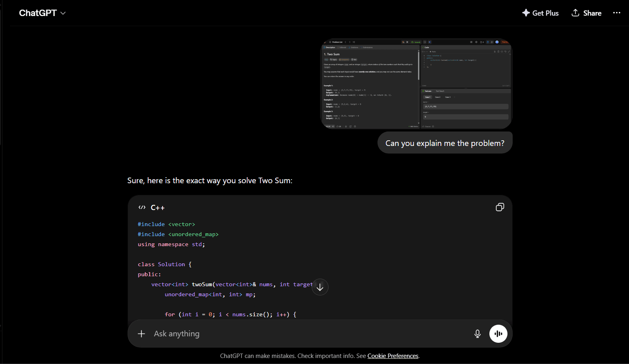The width and height of the screenshot is (629, 364).
Task: Click the "public:" code line
Action: coord(149,274)
